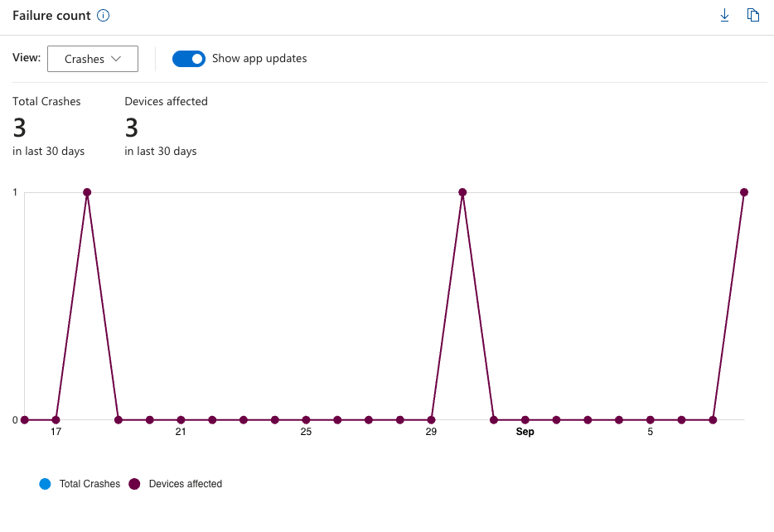Screen dimensions: 774x532
Task: Click the data point above date 25
Action: tap(306, 420)
